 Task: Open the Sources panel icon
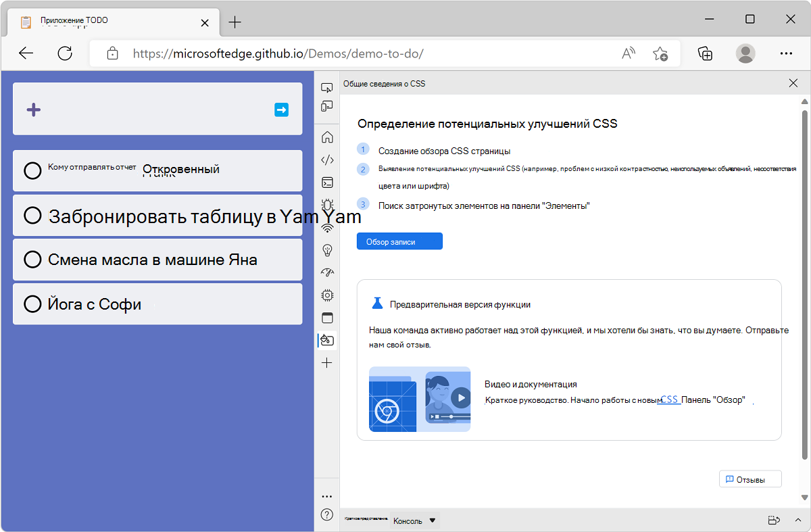coord(327,160)
